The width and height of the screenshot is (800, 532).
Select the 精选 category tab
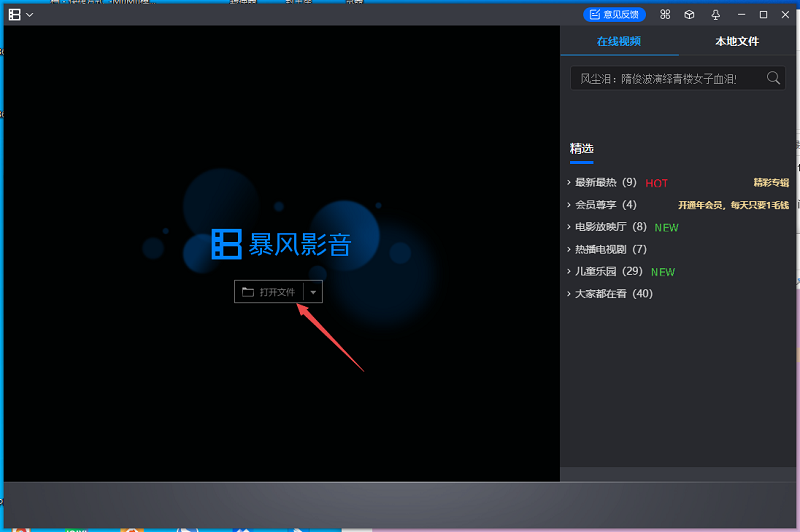tap(582, 148)
